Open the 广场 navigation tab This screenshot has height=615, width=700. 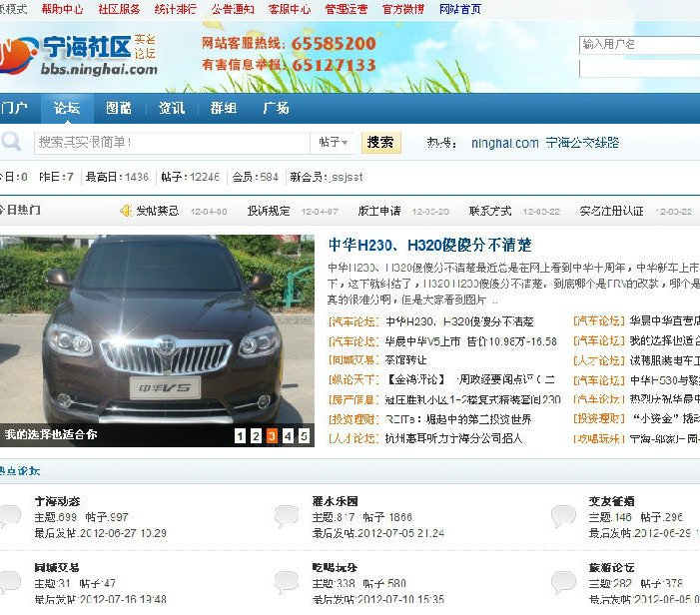pyautogui.click(x=276, y=108)
